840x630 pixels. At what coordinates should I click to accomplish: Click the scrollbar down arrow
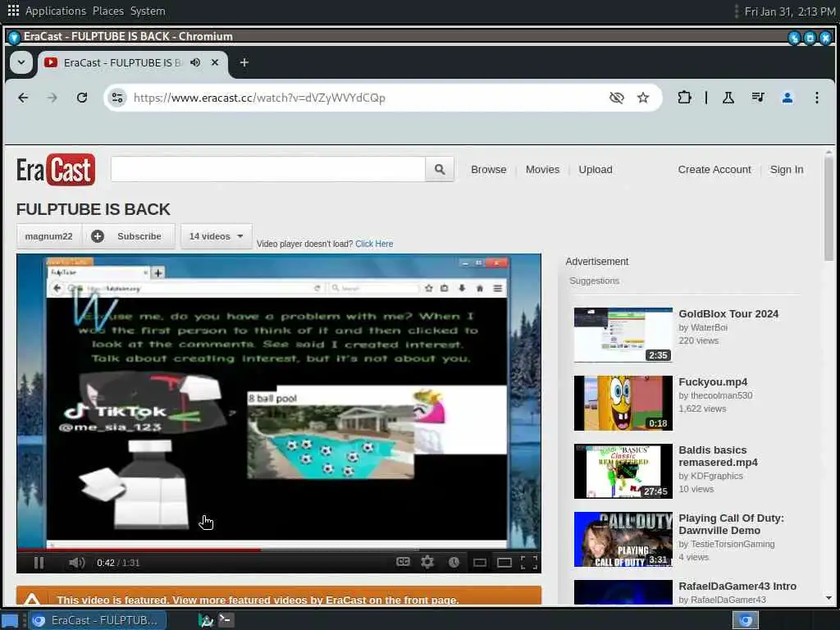[x=829, y=598]
